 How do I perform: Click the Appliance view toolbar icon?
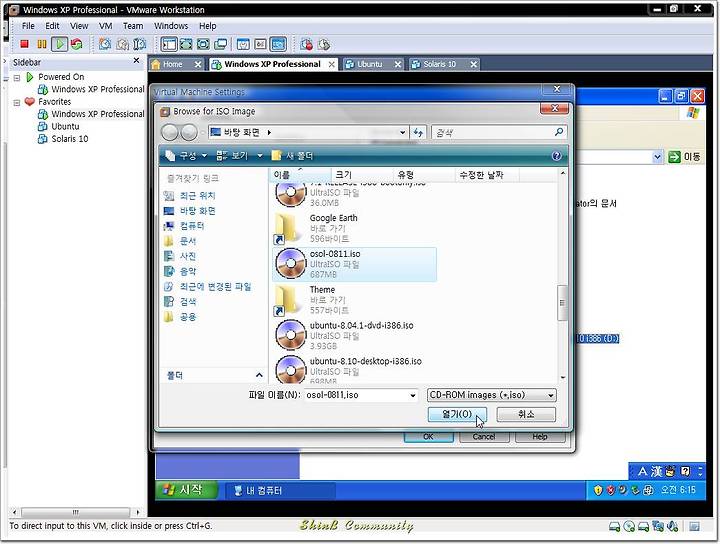pos(260,44)
